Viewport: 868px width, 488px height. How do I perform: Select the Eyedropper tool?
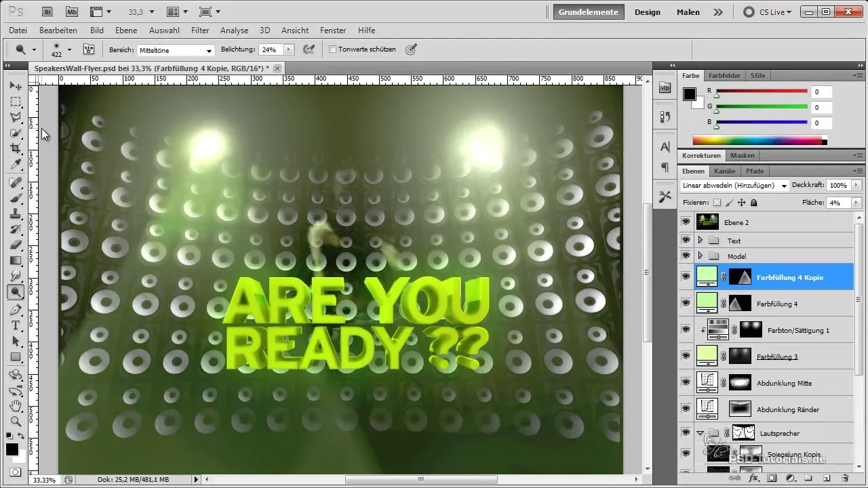point(16,164)
